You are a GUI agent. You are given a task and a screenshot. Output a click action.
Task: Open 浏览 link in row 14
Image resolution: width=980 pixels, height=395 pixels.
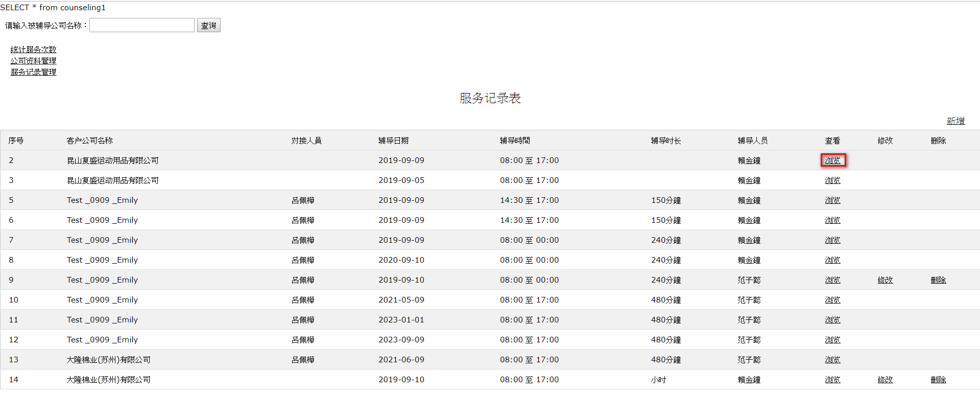point(832,380)
